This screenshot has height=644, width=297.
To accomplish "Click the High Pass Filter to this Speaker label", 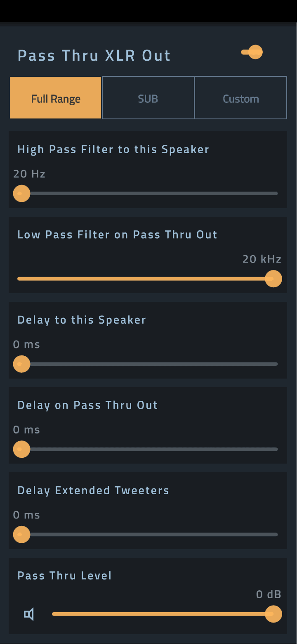I will click(x=113, y=149).
